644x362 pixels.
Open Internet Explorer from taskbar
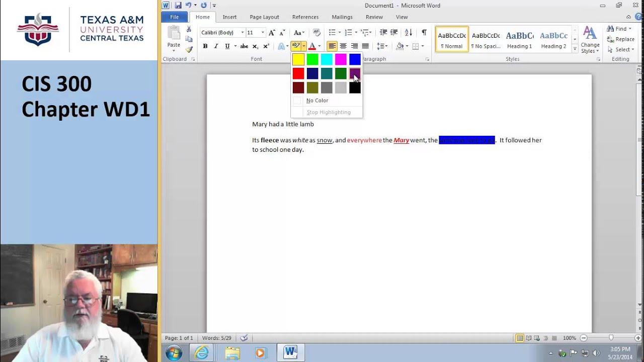[201, 353]
